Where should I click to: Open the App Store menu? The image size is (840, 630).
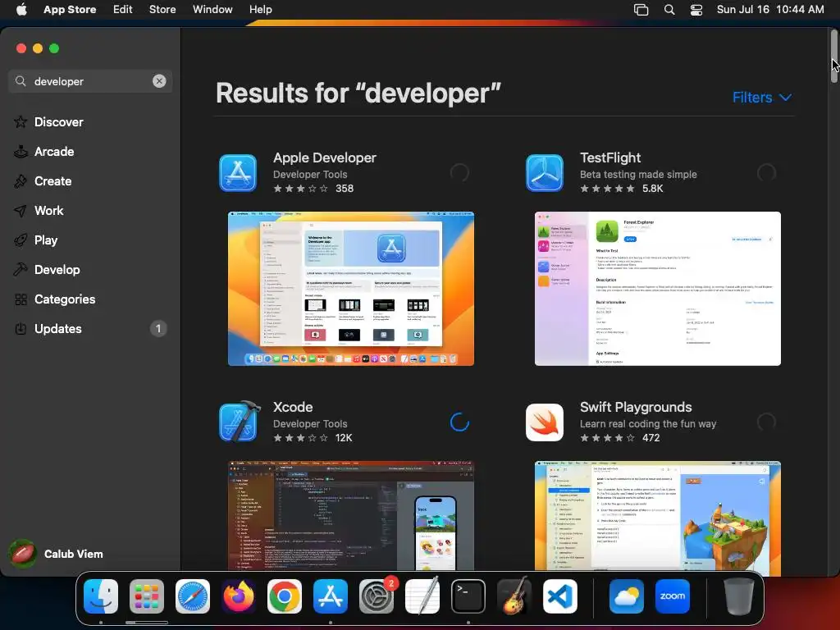[70, 9]
